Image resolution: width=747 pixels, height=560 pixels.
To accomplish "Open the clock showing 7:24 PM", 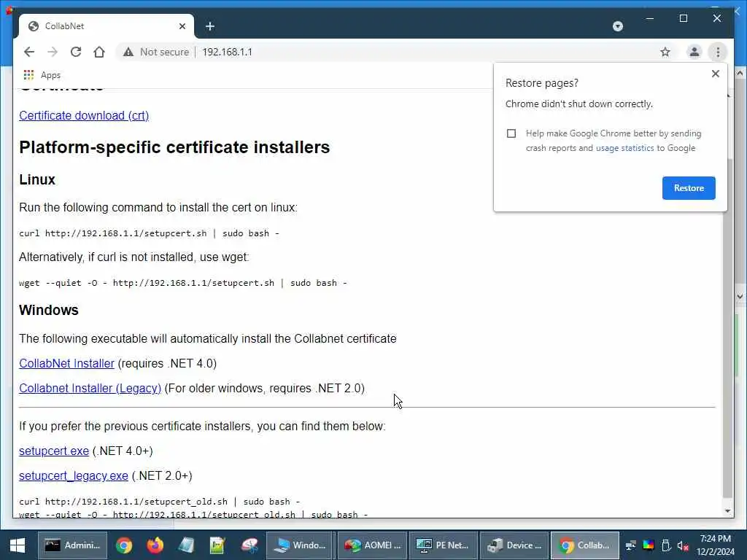I will [x=715, y=545].
